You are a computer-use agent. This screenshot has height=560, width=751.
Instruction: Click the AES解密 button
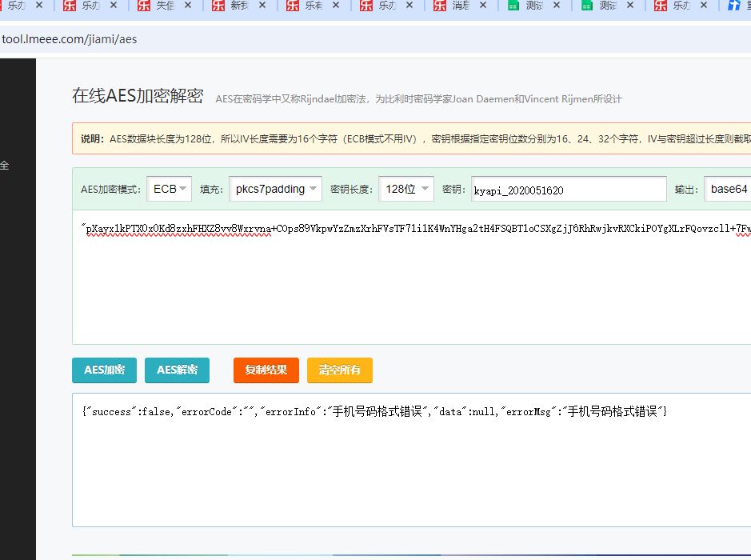point(177,370)
